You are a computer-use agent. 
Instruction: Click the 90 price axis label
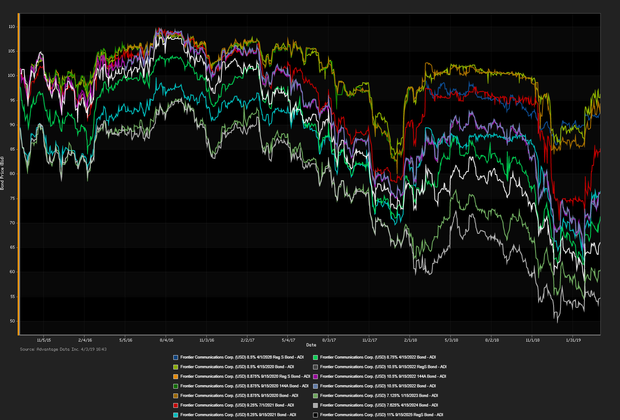12,125
